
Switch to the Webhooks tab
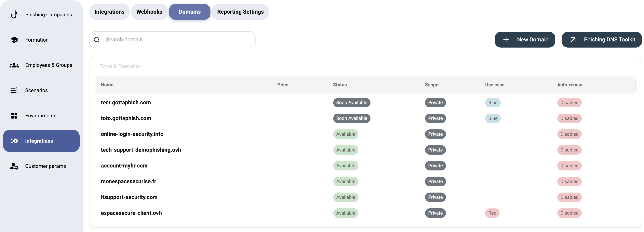pyautogui.click(x=149, y=12)
